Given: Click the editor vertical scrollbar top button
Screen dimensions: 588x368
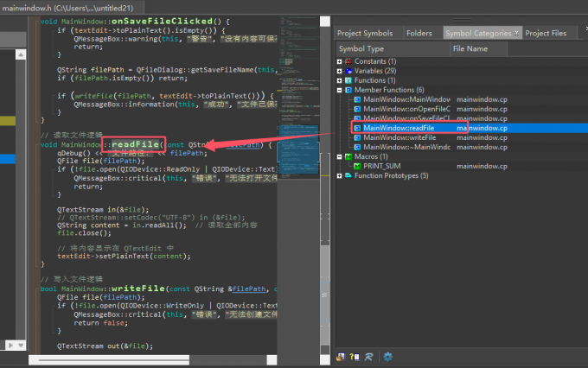Looking at the screenshot, I should 325,22.
